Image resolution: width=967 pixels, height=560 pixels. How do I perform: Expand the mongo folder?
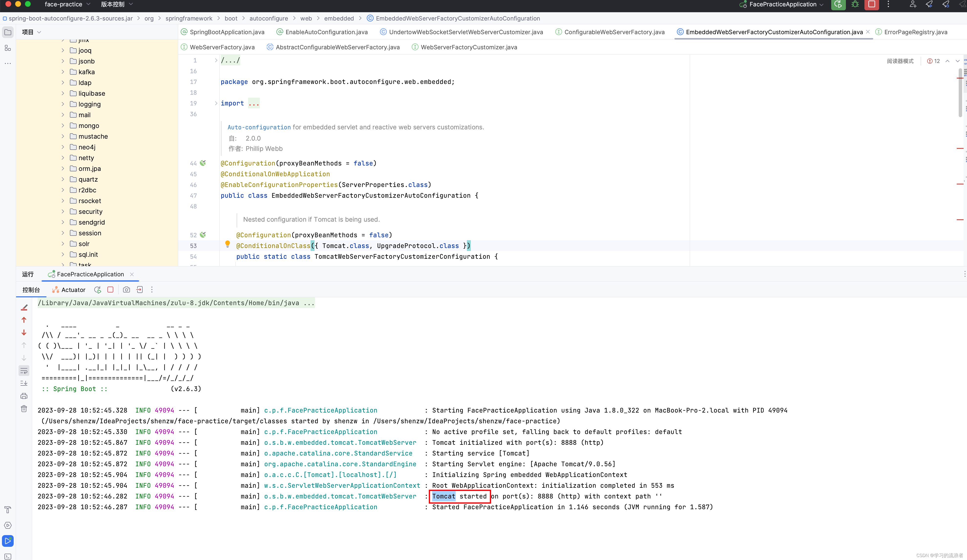(63, 125)
